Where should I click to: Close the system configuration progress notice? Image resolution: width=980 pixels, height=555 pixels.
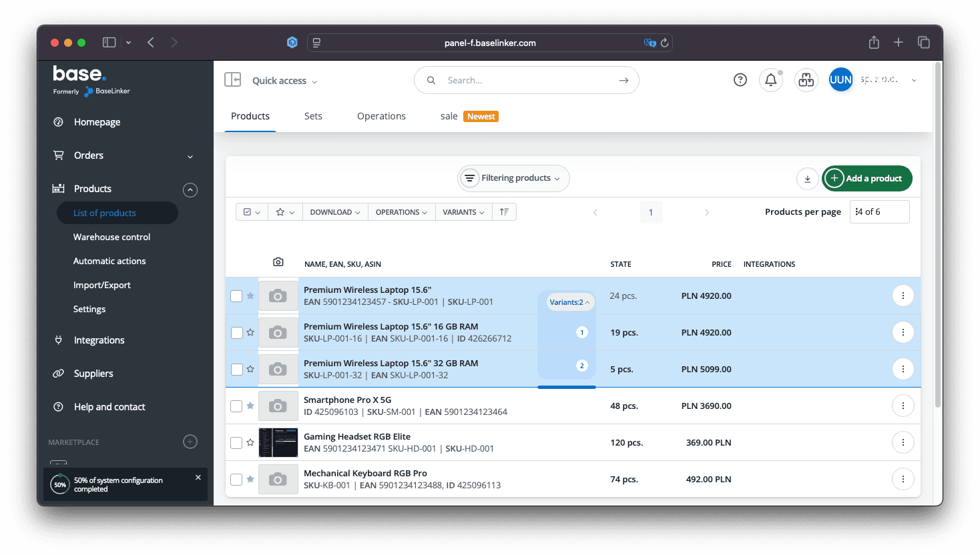click(198, 478)
